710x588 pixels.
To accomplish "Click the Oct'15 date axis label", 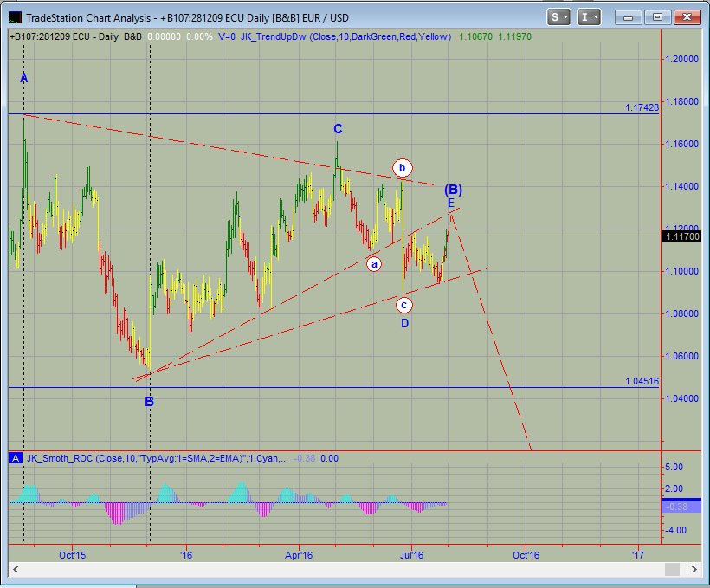I will pos(73,555).
